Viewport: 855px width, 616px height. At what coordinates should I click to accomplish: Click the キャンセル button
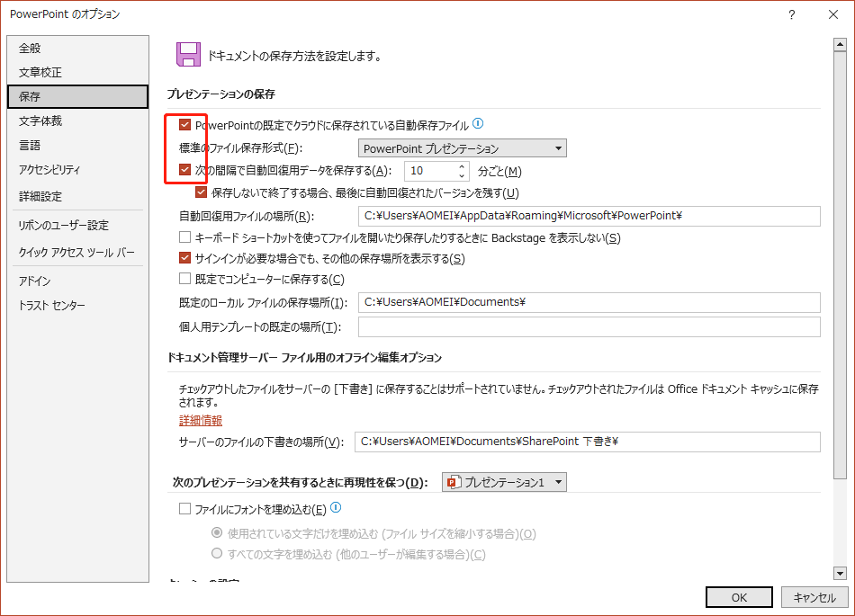point(814,597)
